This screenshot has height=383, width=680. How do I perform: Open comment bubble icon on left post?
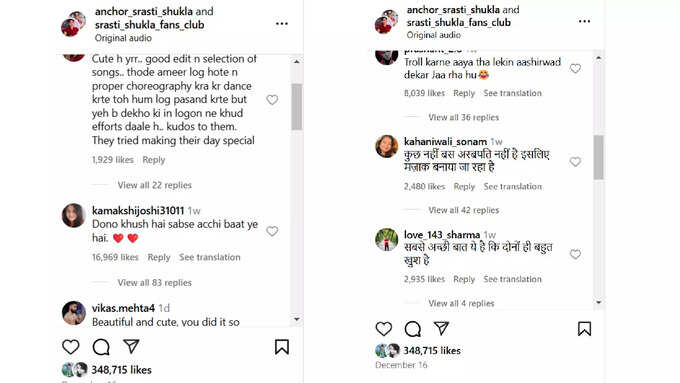tap(101, 347)
